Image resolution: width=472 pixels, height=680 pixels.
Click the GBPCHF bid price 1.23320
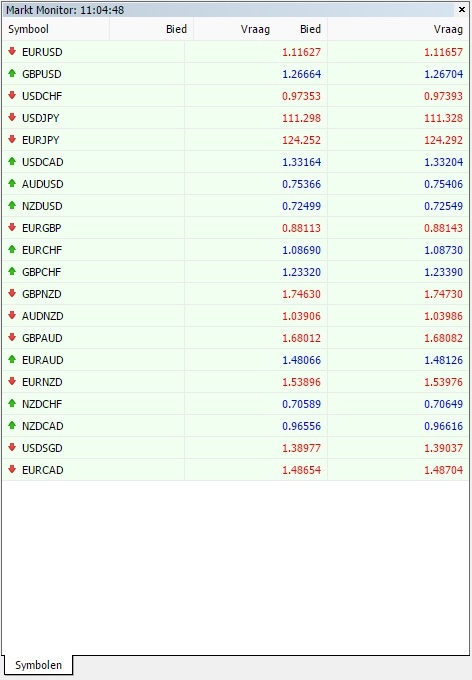click(302, 272)
